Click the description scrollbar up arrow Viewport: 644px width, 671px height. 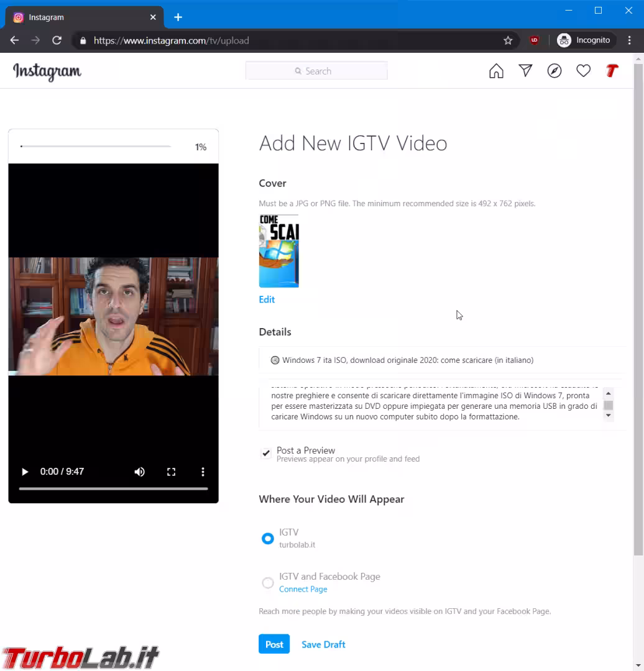pyautogui.click(x=609, y=393)
